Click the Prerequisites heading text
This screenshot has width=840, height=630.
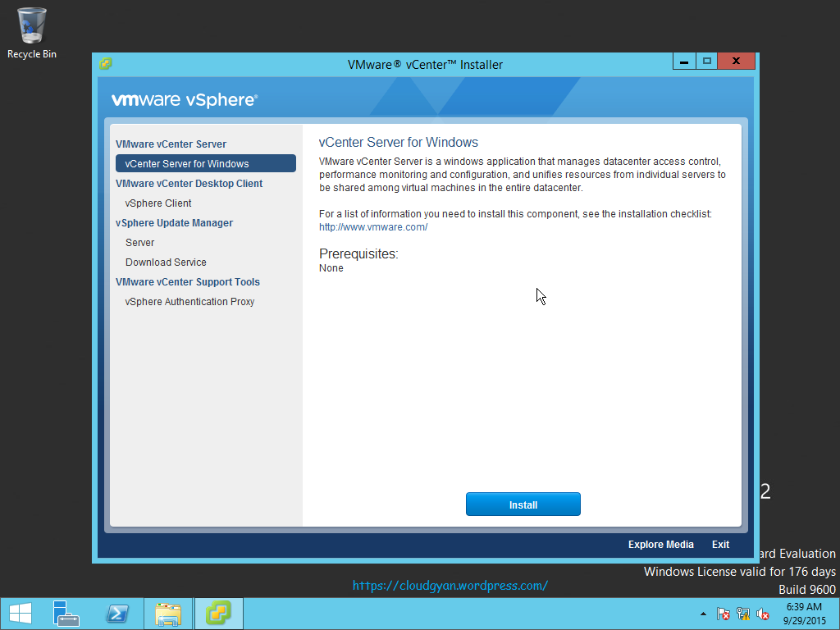pyautogui.click(x=358, y=254)
